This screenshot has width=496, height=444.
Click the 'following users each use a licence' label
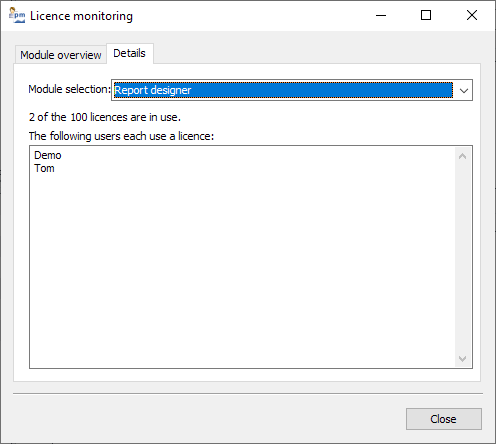point(121,136)
